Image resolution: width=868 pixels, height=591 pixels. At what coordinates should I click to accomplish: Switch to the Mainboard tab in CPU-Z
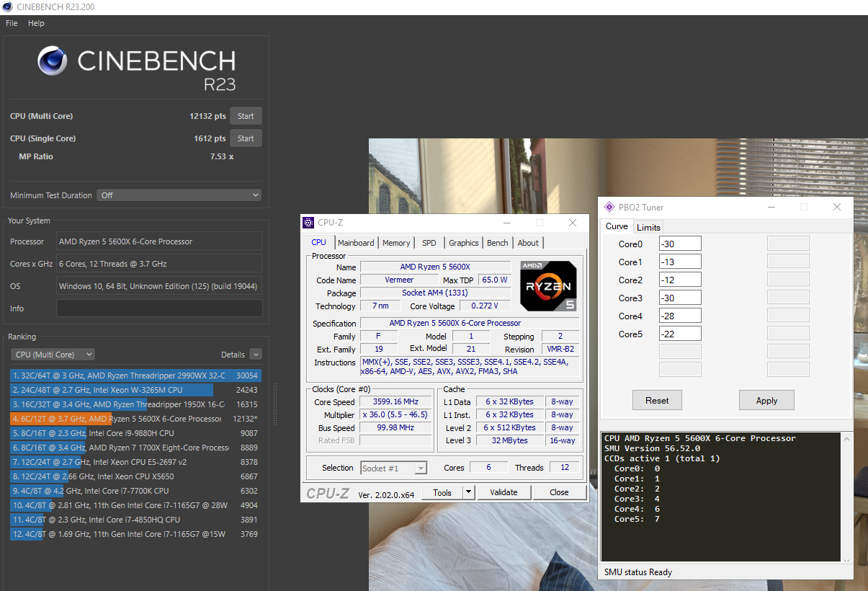pos(356,243)
